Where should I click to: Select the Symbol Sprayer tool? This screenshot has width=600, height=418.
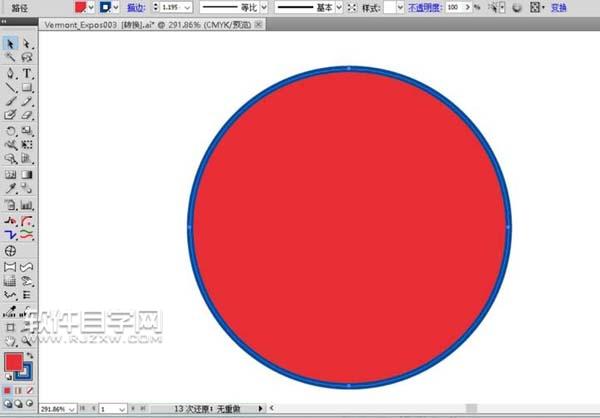[x=10, y=205]
